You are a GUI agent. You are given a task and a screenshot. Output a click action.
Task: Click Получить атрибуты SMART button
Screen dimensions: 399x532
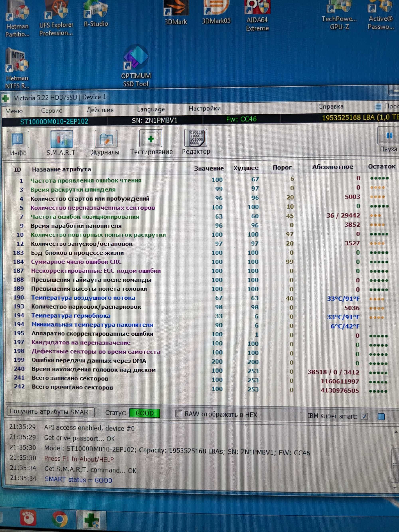click(x=51, y=412)
